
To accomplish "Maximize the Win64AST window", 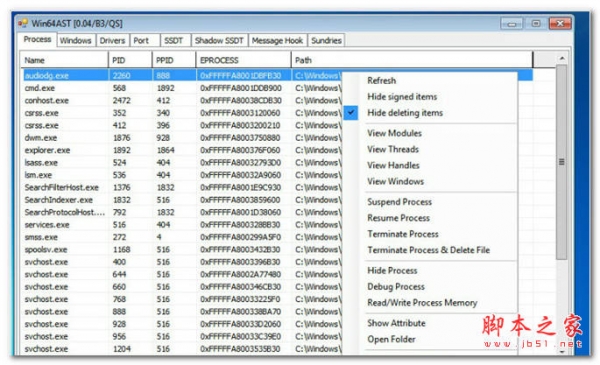I will [x=536, y=24].
